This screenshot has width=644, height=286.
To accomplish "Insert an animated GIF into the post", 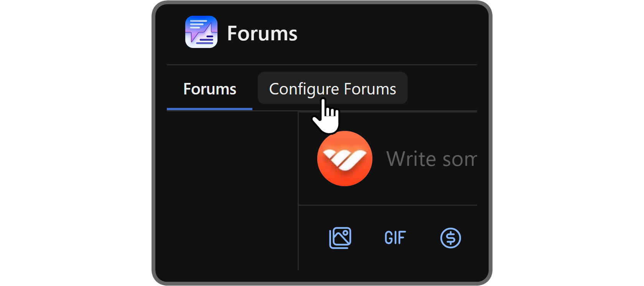I will click(395, 238).
